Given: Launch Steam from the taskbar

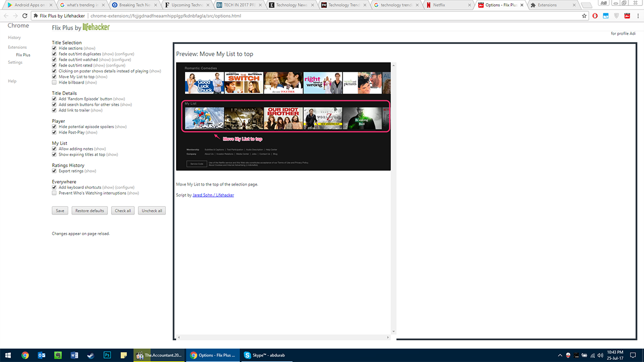Looking at the screenshot, I should tap(90, 355).
